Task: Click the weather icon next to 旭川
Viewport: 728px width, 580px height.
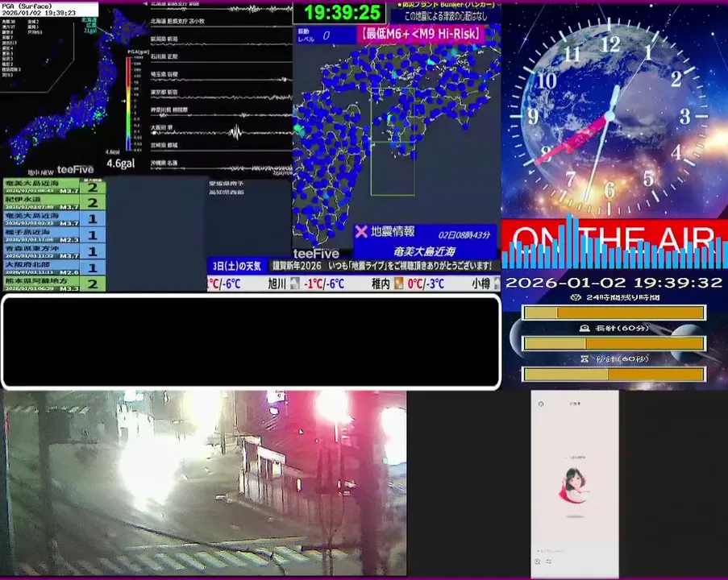Action: point(295,284)
